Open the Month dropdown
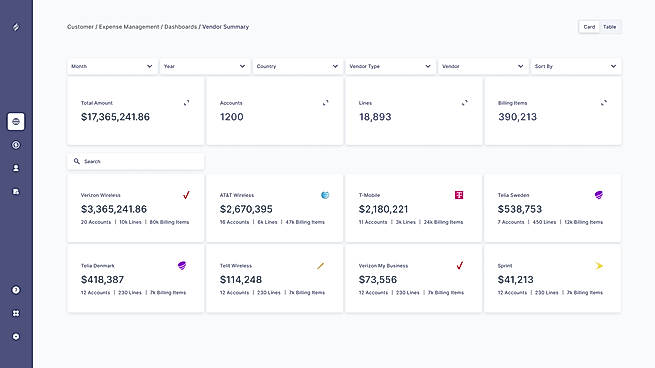This screenshot has height=368, width=655. tap(112, 66)
